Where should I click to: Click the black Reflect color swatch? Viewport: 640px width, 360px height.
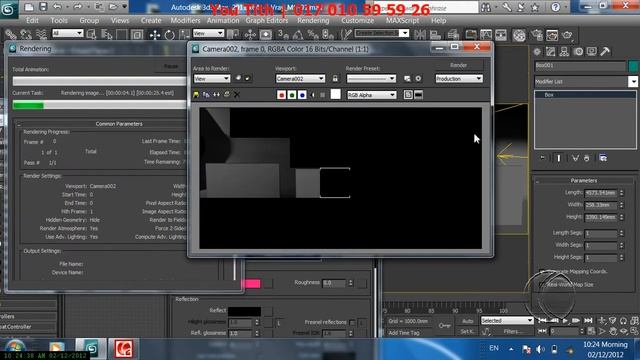pos(244,311)
